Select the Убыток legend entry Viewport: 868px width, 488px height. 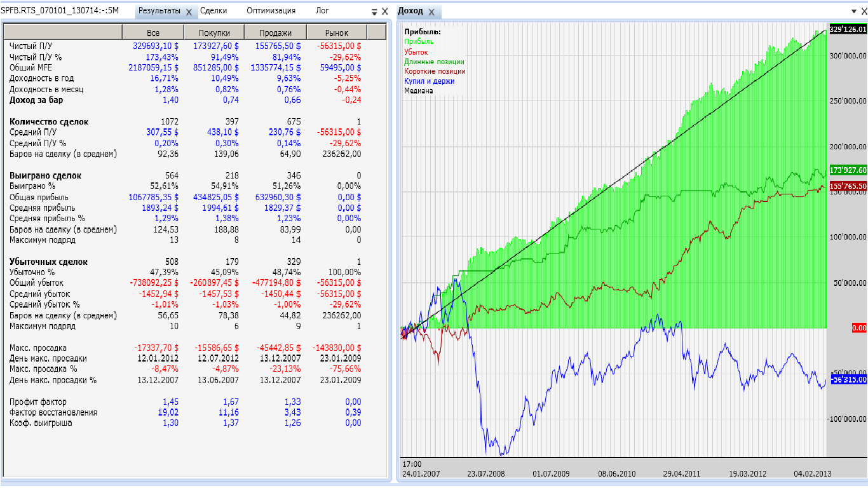(x=416, y=51)
